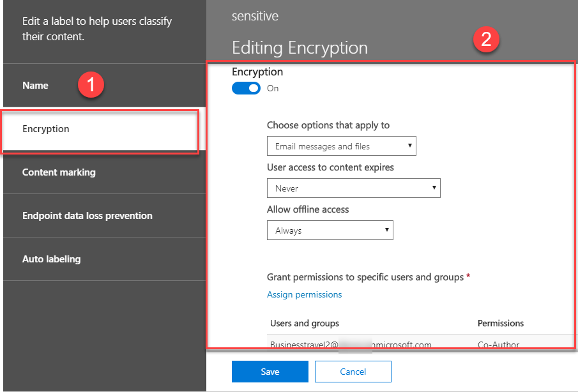Click the Permissions column header
This screenshot has height=392, width=578.
[501, 323]
